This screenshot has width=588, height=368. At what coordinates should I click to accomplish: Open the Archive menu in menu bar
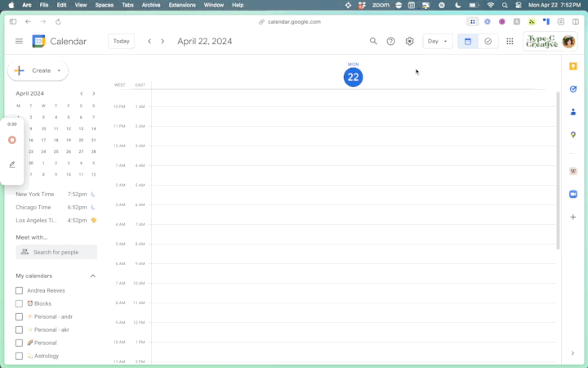[151, 5]
